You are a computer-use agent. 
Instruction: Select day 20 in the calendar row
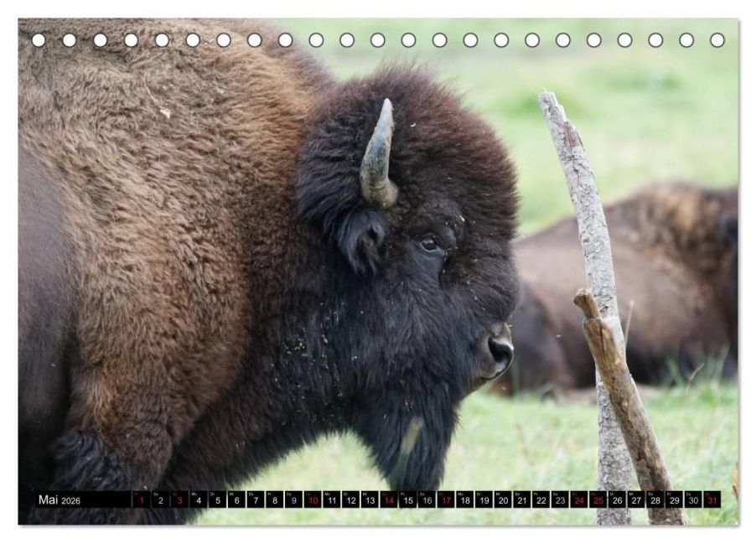[503, 499]
